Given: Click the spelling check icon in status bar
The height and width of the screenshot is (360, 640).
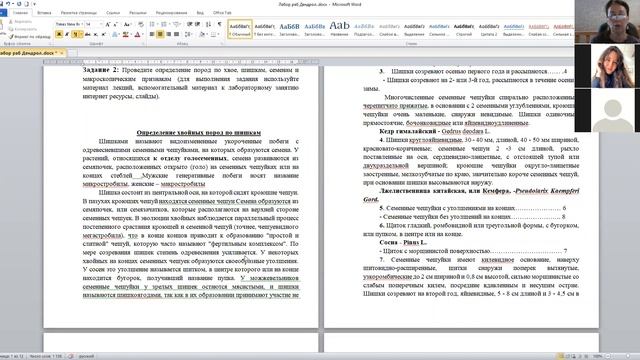Looking at the screenshot, I should point(71,356).
